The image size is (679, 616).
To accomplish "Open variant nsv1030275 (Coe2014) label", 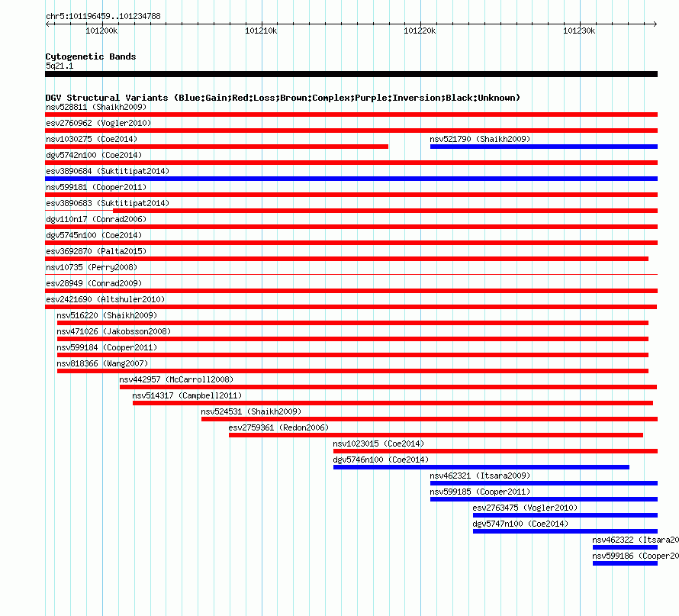I will tap(92, 139).
